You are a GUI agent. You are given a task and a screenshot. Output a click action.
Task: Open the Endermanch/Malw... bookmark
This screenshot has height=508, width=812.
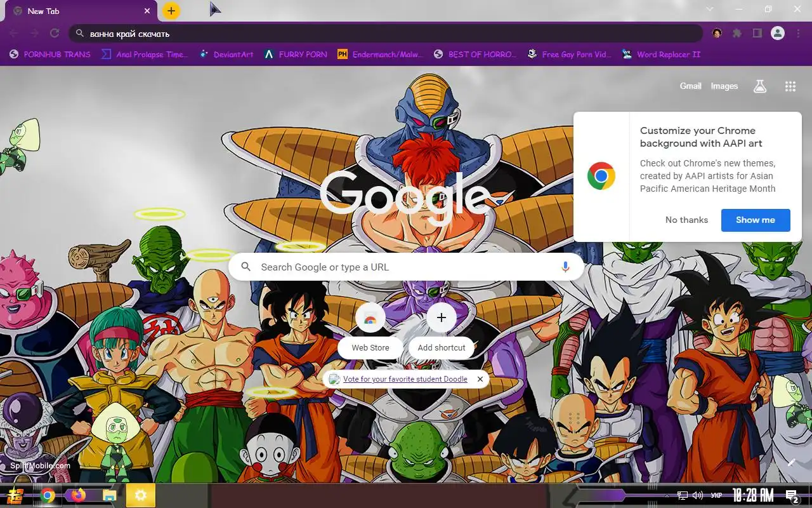[x=379, y=55]
